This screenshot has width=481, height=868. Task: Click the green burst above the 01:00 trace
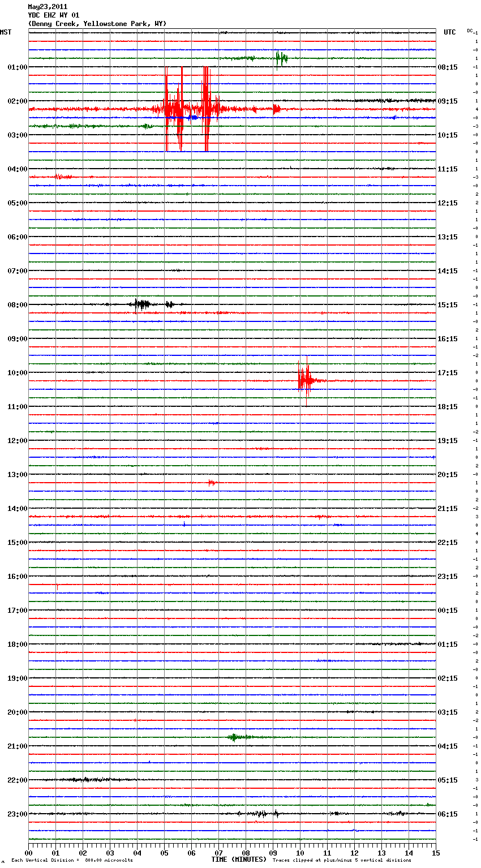281,58
